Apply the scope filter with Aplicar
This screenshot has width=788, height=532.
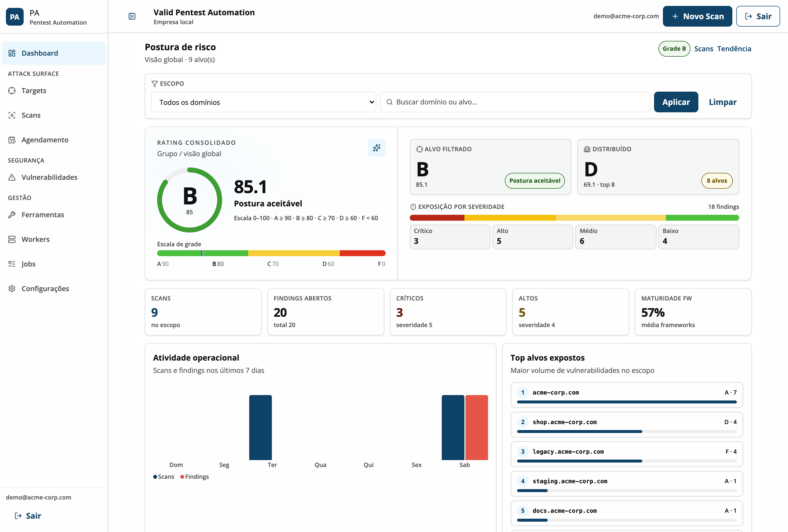tap(676, 102)
